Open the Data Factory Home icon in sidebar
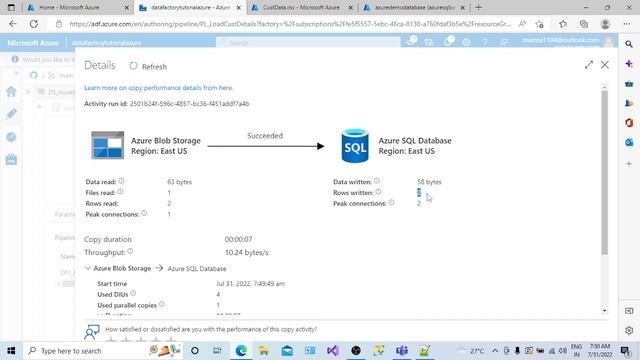 click(x=11, y=92)
